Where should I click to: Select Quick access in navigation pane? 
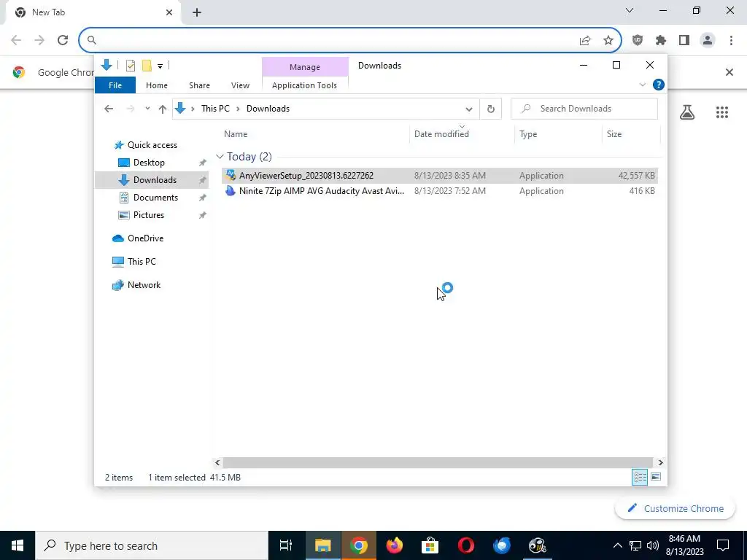(x=152, y=145)
